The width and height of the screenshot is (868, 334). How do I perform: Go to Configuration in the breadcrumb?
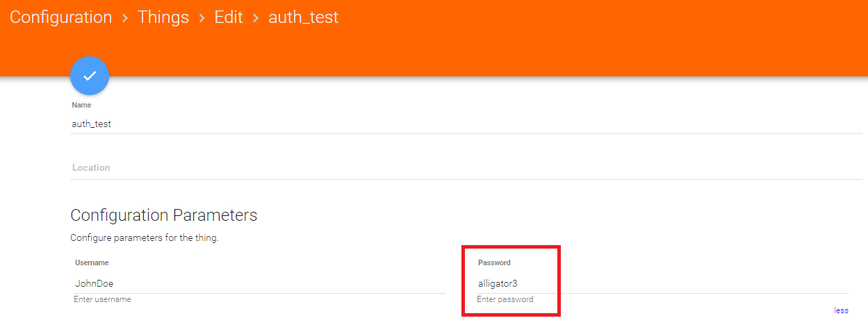[x=60, y=17]
